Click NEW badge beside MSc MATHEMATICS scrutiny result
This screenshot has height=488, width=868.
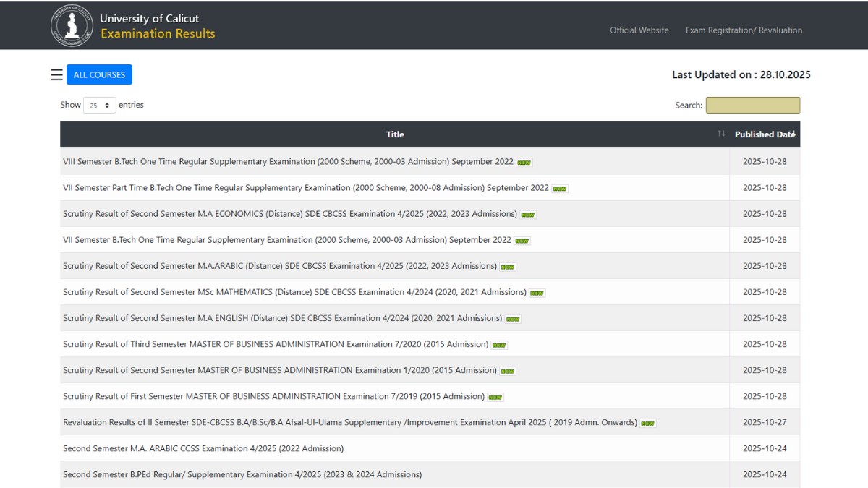pyautogui.click(x=537, y=293)
